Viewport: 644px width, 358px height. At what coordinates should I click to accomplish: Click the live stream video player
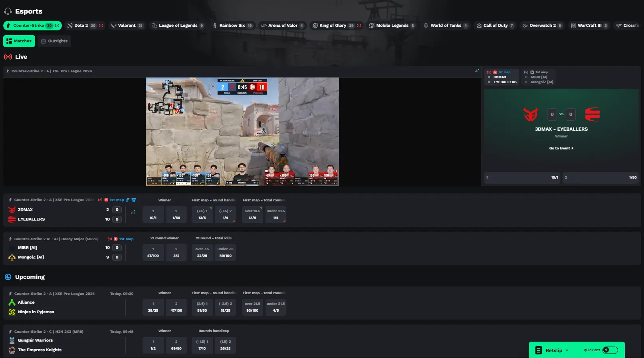(x=242, y=132)
